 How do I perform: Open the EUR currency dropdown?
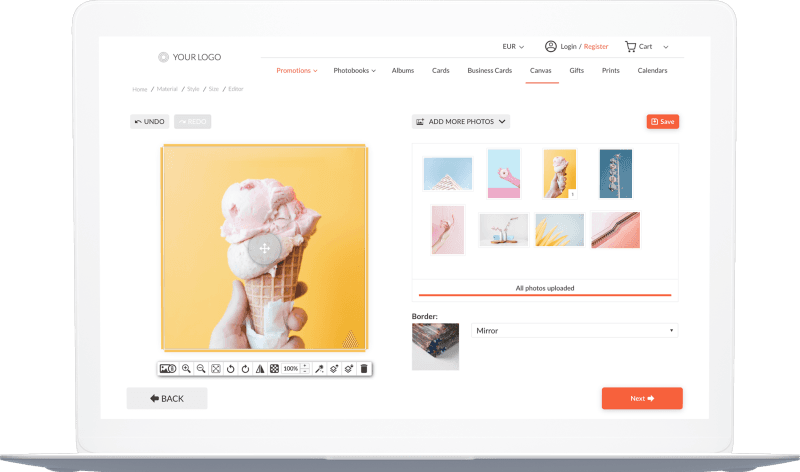514,47
